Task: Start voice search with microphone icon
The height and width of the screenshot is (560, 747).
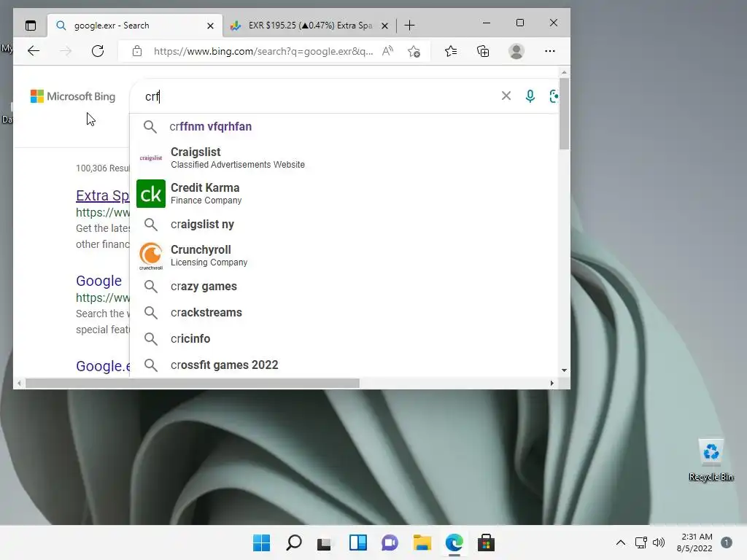Action: click(x=530, y=96)
